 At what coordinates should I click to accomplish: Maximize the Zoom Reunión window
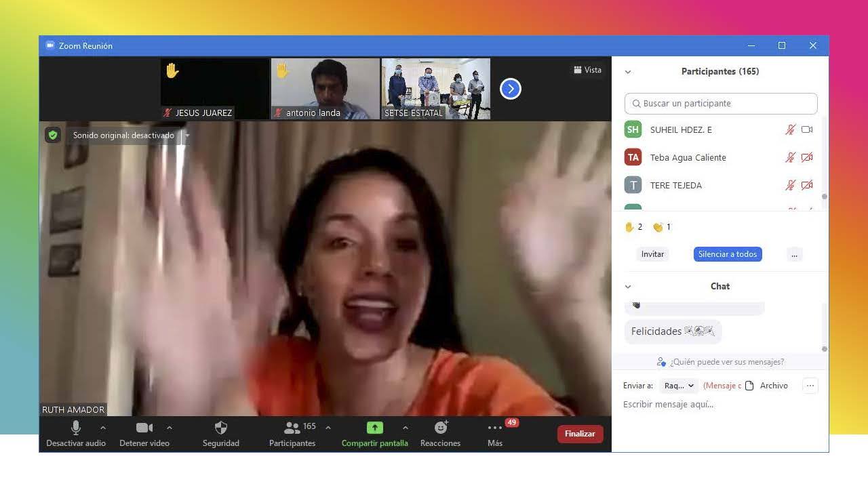(782, 45)
